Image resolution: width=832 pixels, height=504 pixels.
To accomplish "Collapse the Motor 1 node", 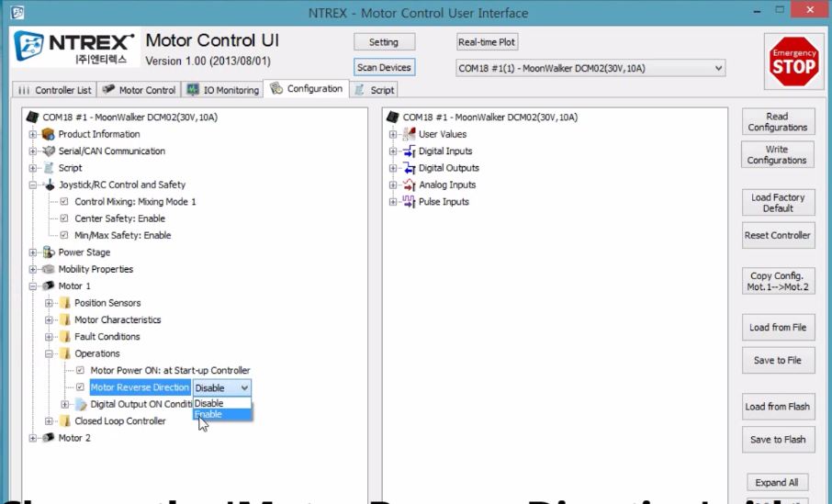I will 33,286.
